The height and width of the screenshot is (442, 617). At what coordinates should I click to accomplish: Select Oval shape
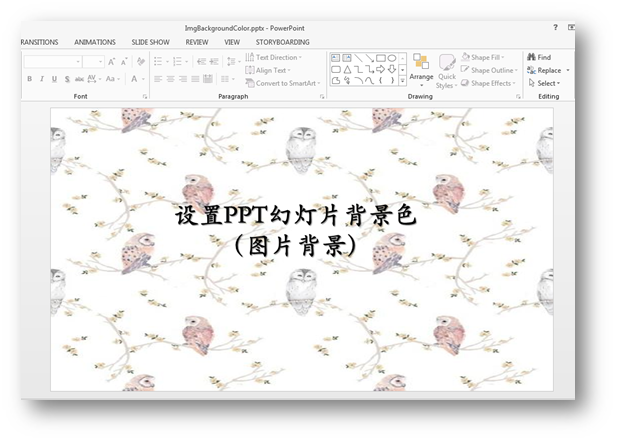tap(392, 58)
